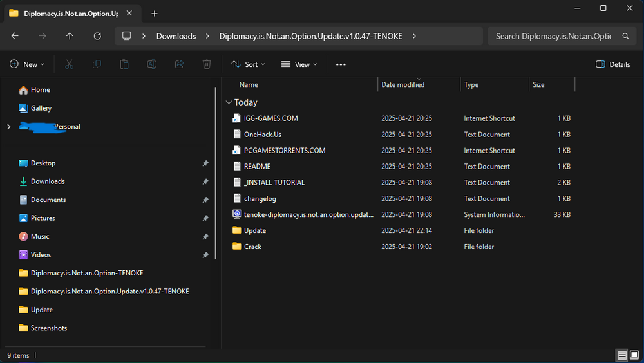Click the Delete trash icon
The width and height of the screenshot is (644, 363).
[207, 64]
